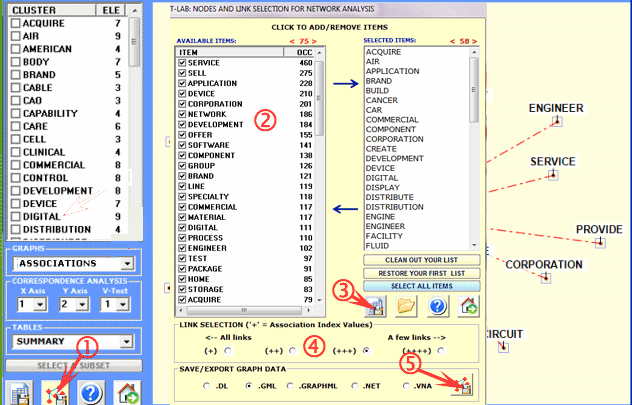
Task: Select DISPLAY in the selected items list
Action: [383, 187]
